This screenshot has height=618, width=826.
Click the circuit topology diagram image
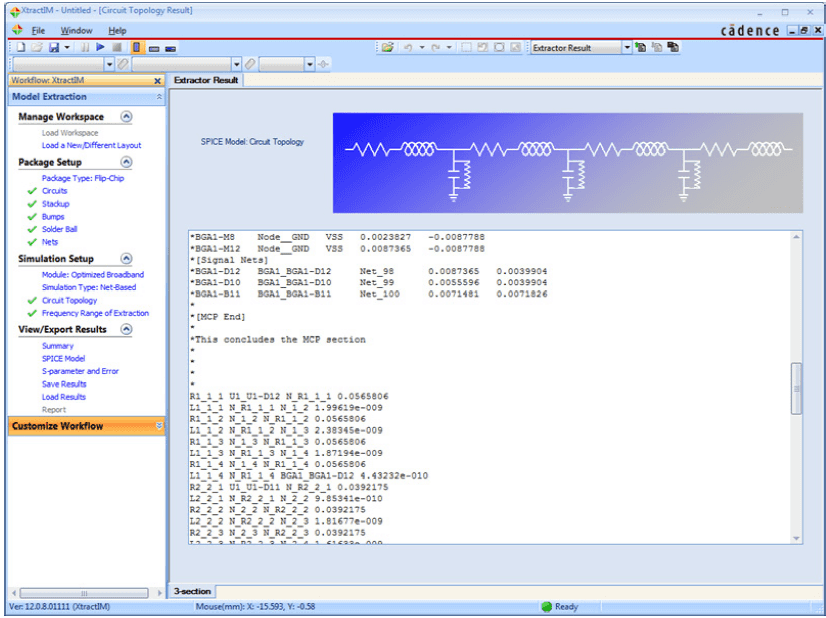[568, 163]
